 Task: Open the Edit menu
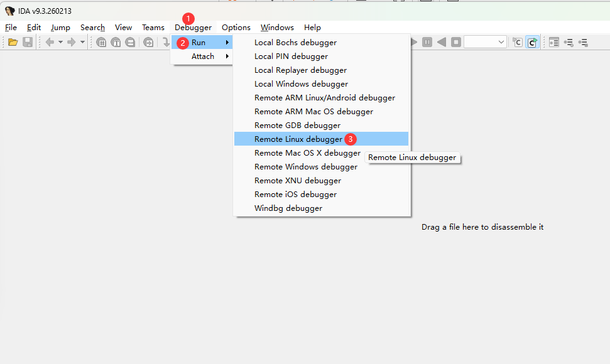click(34, 27)
